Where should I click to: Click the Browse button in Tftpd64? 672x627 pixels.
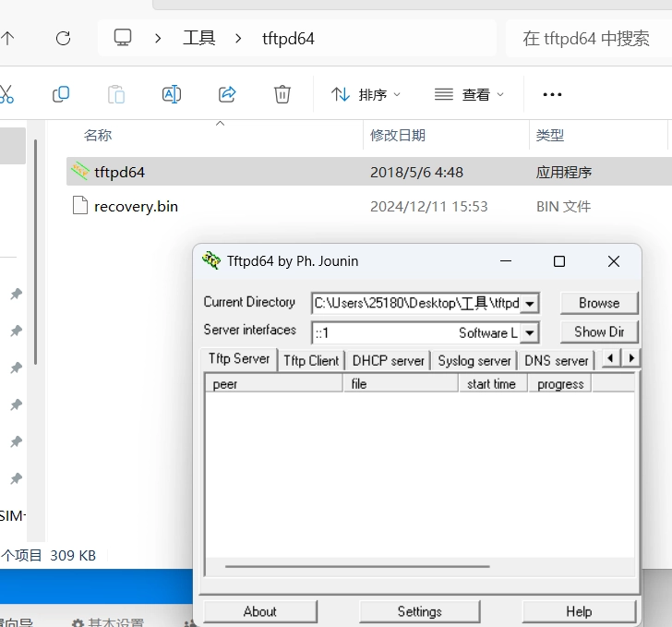[599, 303]
